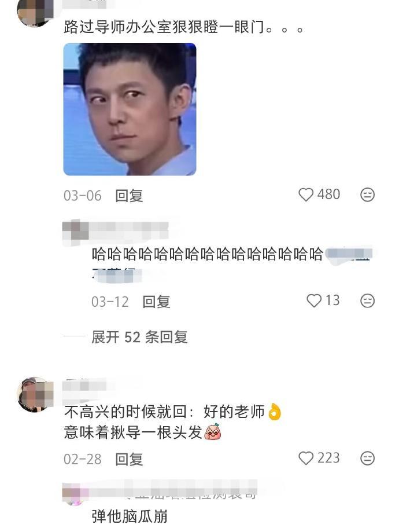Tap comment text 意味着揪导一根头发

point(133,432)
